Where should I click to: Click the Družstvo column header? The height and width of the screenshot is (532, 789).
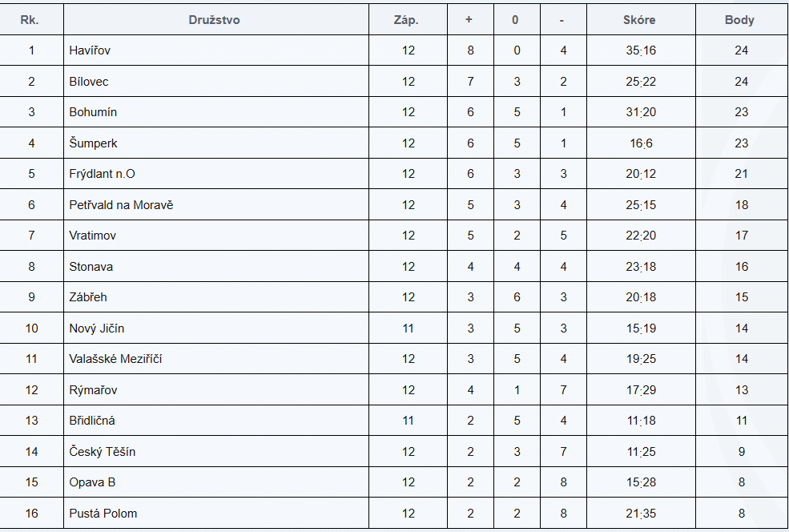point(214,20)
